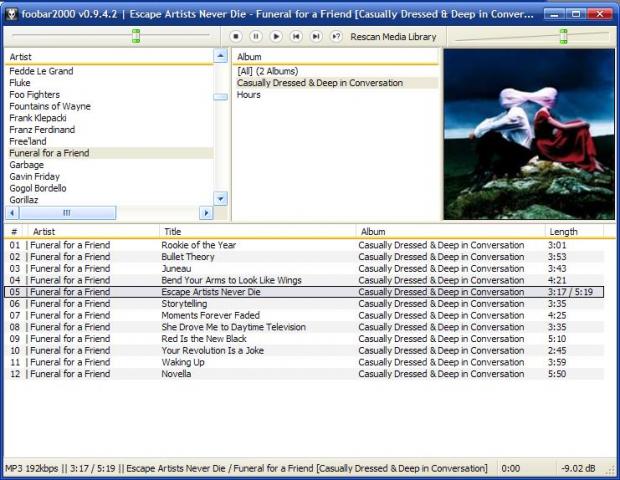Select the playing track Escape Artists Never Die
The width and height of the screenshot is (620, 480).
[304, 292]
